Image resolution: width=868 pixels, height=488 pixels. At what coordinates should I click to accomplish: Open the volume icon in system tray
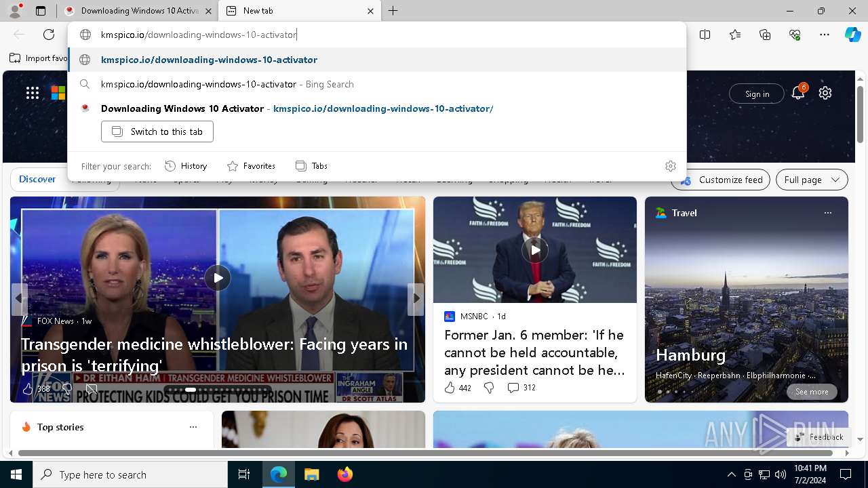pos(781,474)
